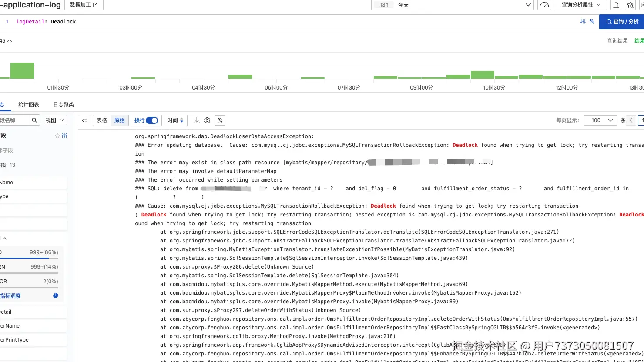
Task: Click the histogram bar near 10时30分
Action: (482, 75)
